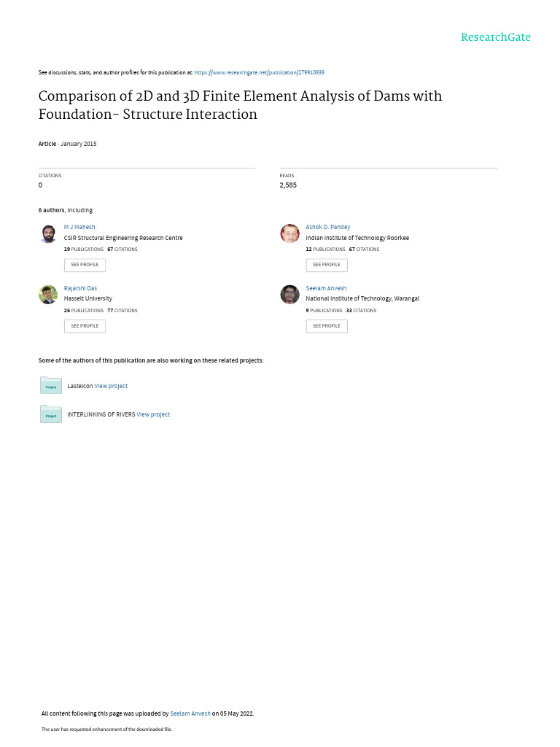Click Seelam Anvesh's profile photo

[289, 295]
